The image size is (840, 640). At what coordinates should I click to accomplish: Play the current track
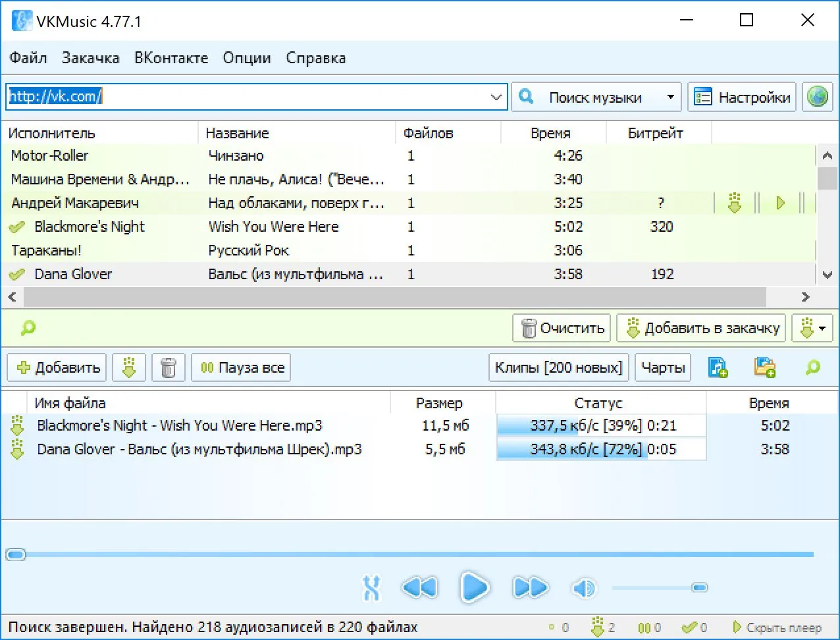pos(475,587)
